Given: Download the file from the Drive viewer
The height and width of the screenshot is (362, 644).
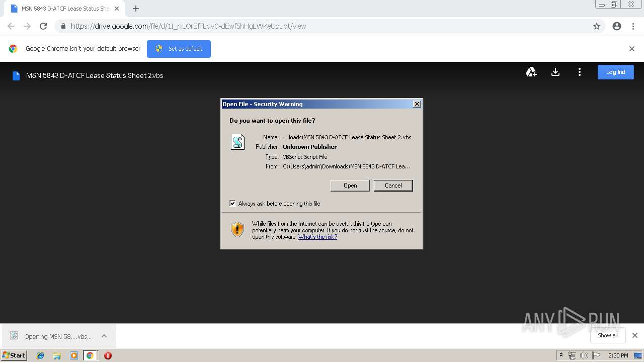Looking at the screenshot, I should tap(555, 72).
